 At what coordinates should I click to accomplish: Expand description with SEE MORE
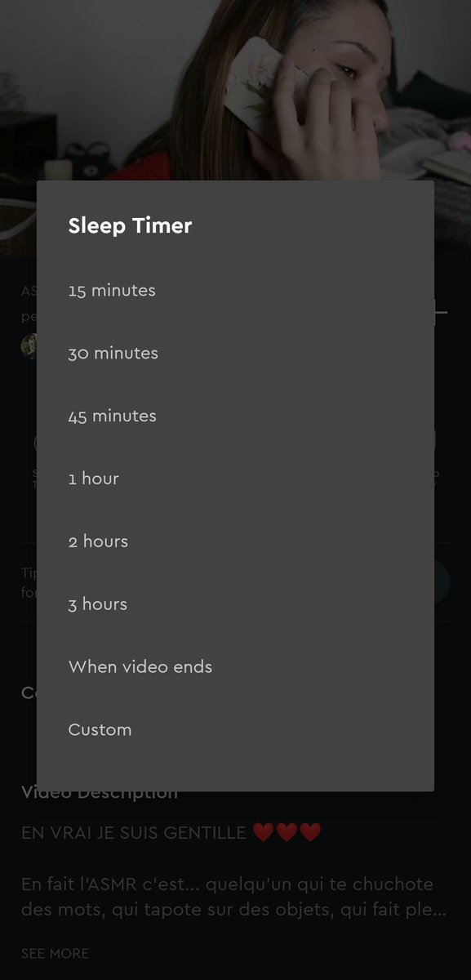point(55,954)
